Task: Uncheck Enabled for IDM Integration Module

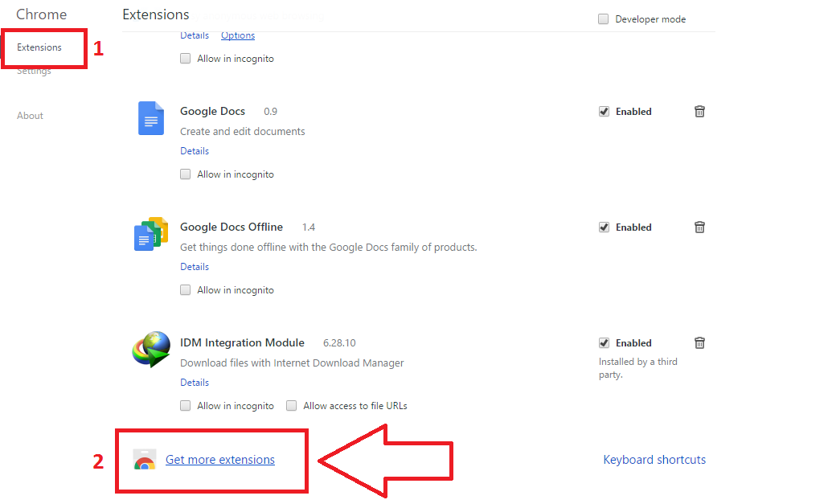Action: pyautogui.click(x=605, y=343)
